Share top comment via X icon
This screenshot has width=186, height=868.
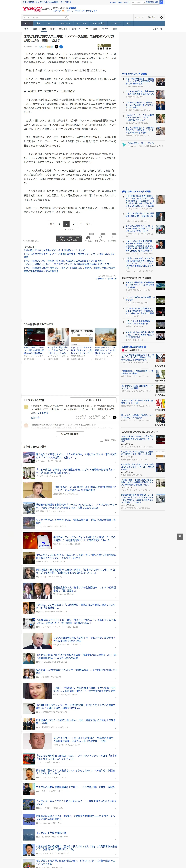click(115, 418)
